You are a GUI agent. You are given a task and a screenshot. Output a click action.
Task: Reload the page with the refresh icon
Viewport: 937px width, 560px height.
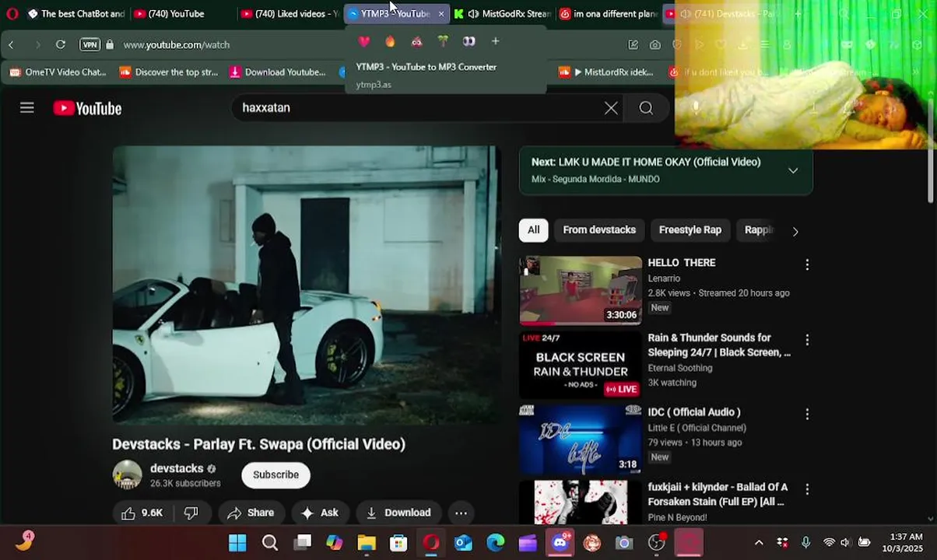61,44
